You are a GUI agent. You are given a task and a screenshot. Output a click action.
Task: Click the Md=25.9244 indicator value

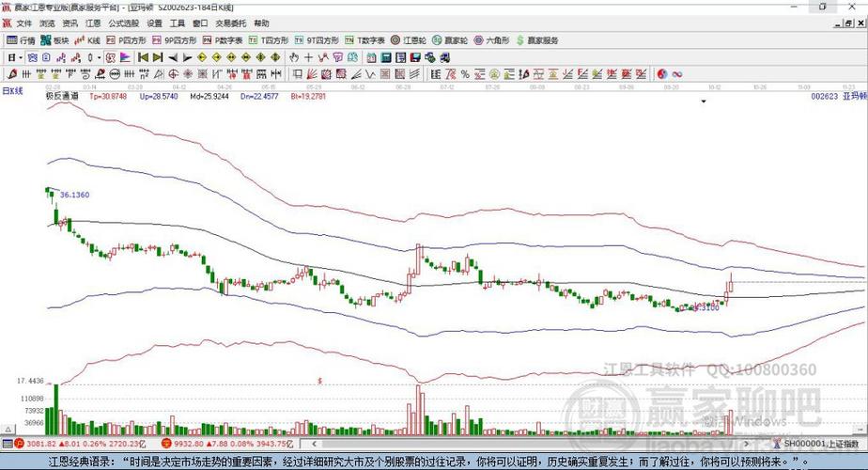coord(209,96)
